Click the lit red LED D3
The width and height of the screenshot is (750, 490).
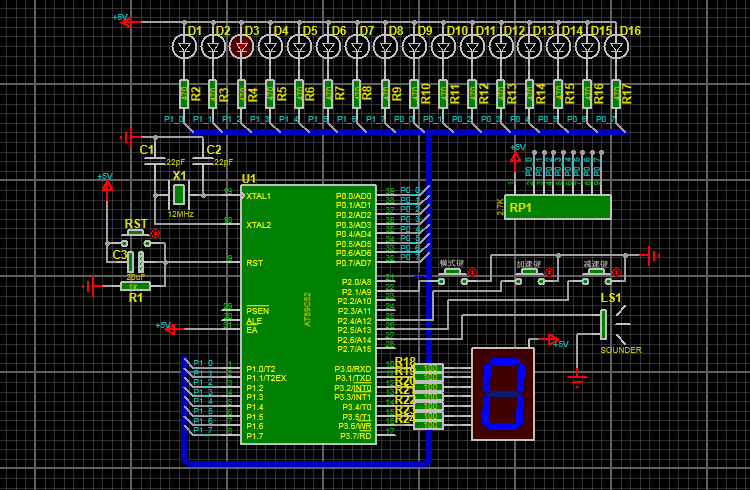click(242, 47)
